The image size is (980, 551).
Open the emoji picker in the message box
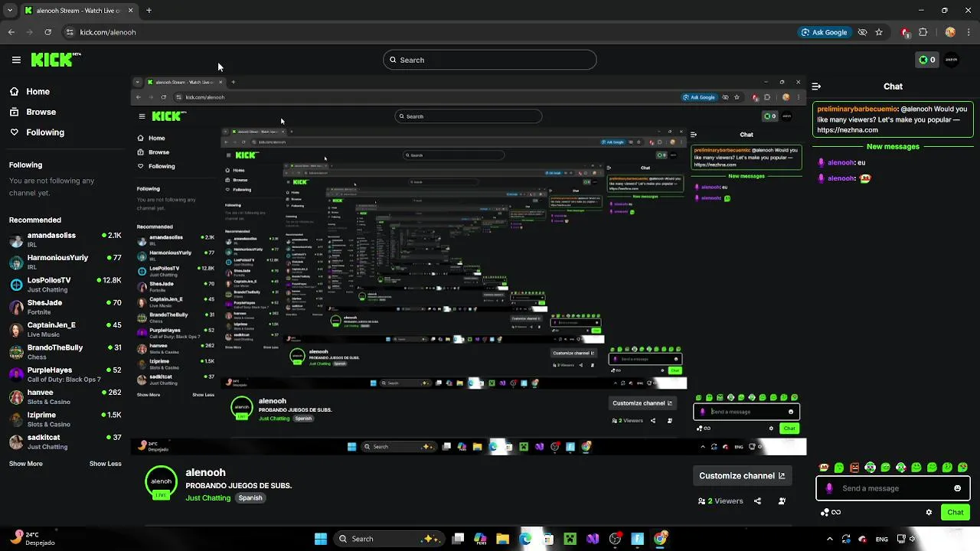tap(957, 488)
